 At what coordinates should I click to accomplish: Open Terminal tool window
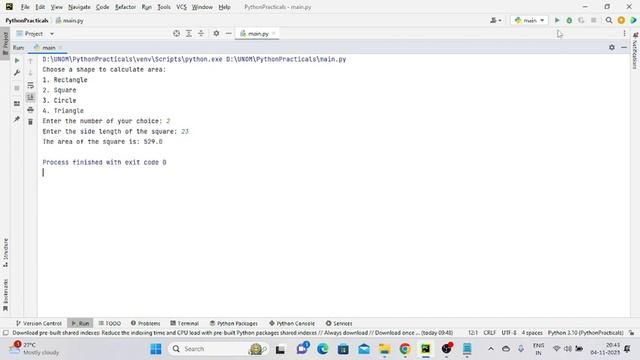tap(184, 323)
